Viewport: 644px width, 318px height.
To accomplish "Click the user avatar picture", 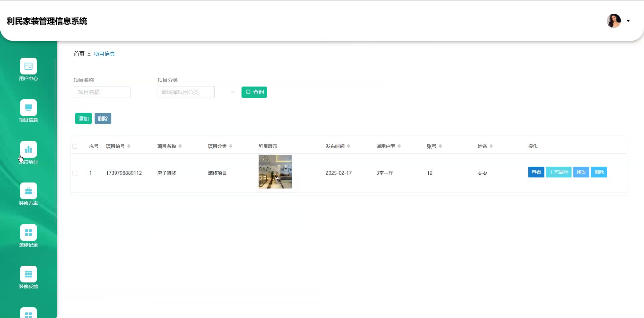I will [614, 21].
